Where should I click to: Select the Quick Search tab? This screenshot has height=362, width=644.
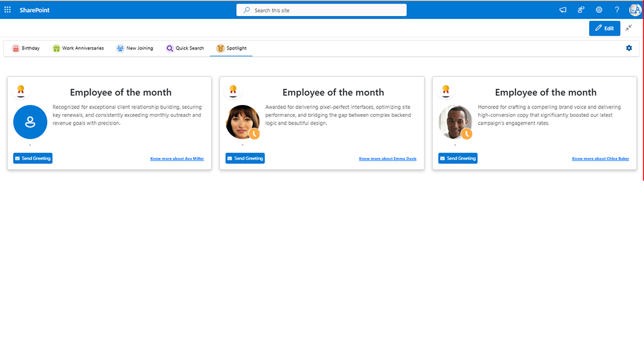coord(185,48)
